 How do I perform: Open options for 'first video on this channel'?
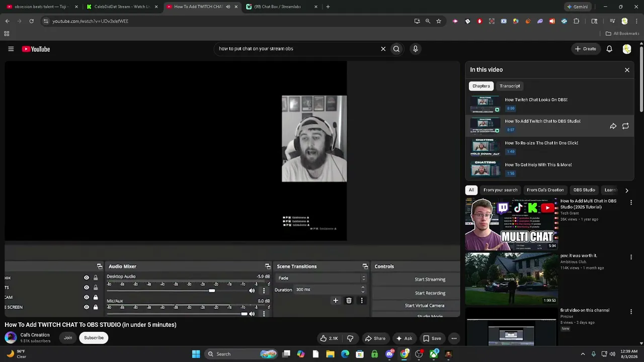(x=631, y=312)
